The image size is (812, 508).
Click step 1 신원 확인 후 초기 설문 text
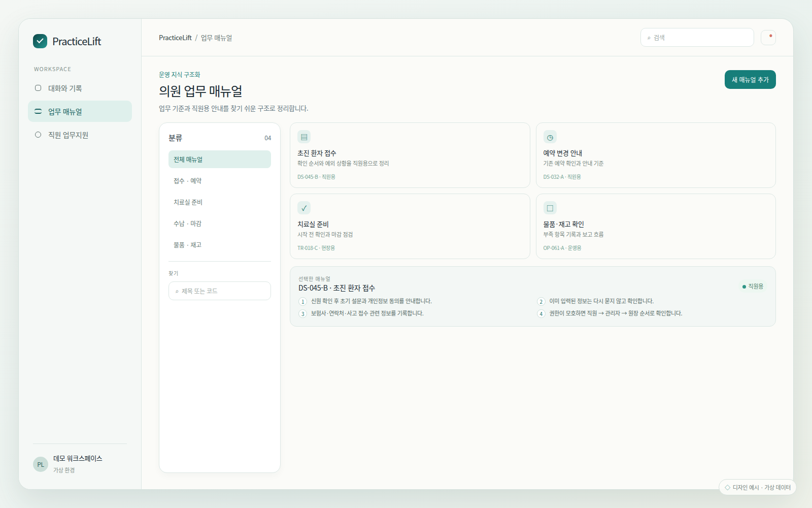tap(371, 301)
